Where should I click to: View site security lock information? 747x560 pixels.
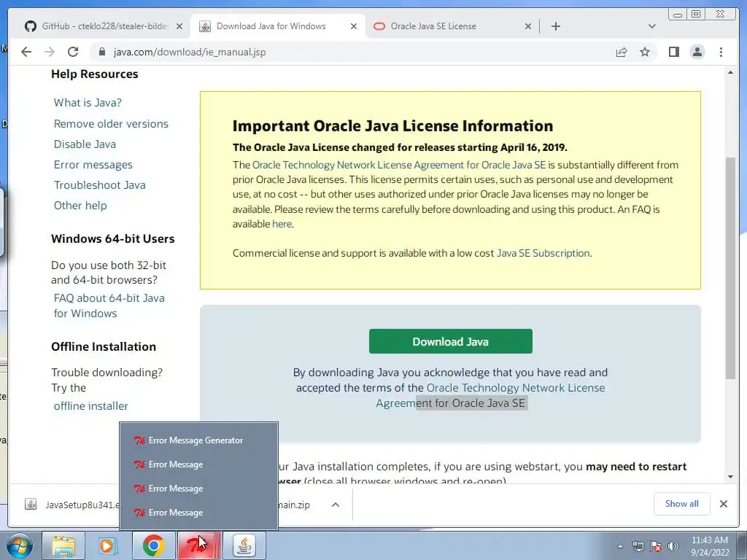click(101, 52)
